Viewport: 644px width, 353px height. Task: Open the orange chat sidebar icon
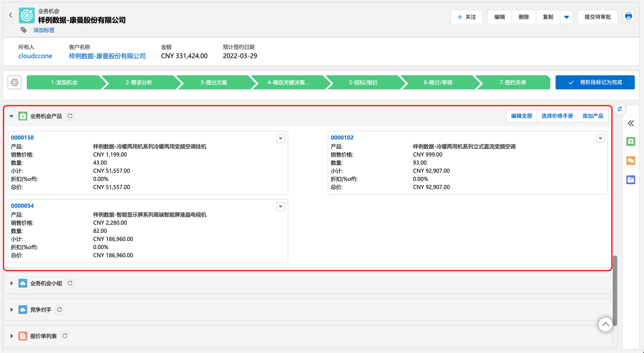(630, 160)
